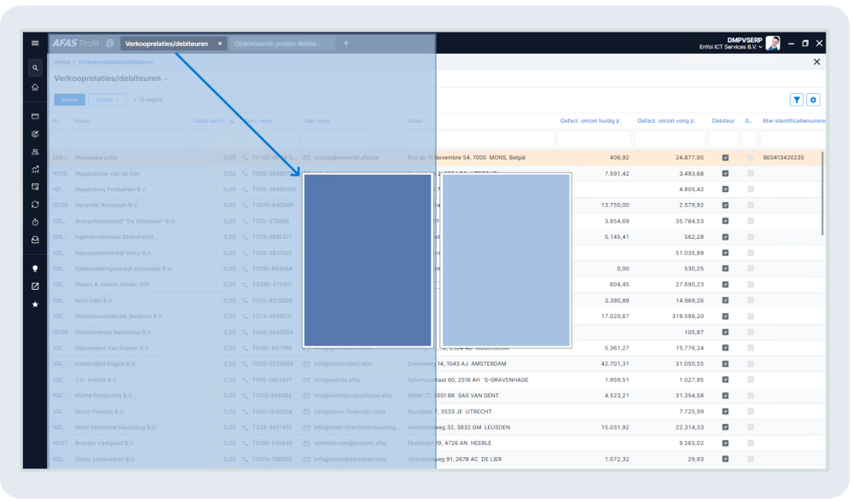Open the lightbulb tips icon

tap(35, 269)
